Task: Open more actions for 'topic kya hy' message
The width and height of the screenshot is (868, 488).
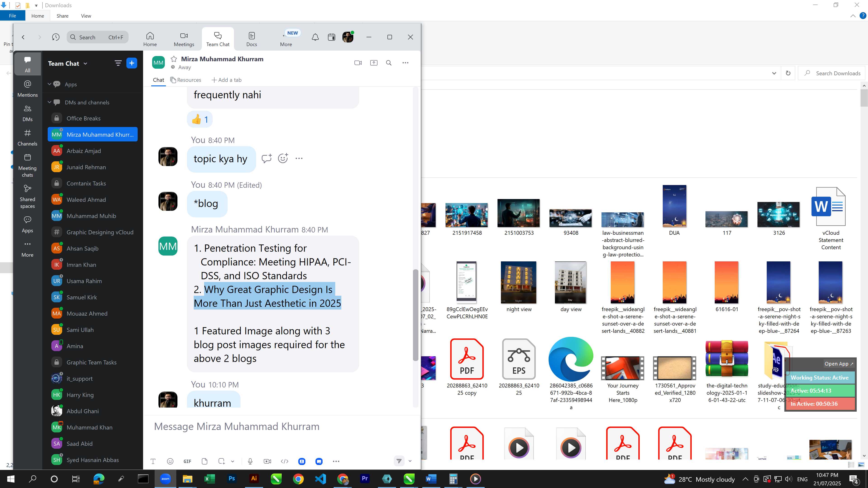Action: 299,158
